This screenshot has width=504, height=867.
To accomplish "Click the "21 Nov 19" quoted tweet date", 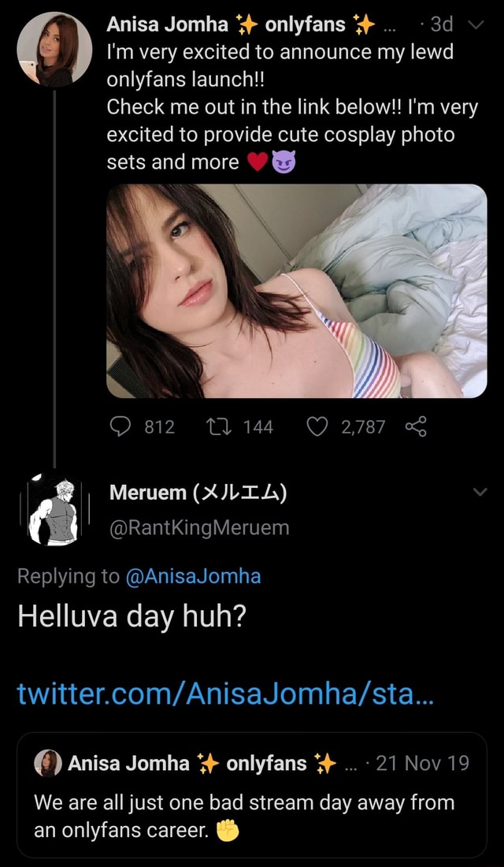I will pyautogui.click(x=422, y=763).
